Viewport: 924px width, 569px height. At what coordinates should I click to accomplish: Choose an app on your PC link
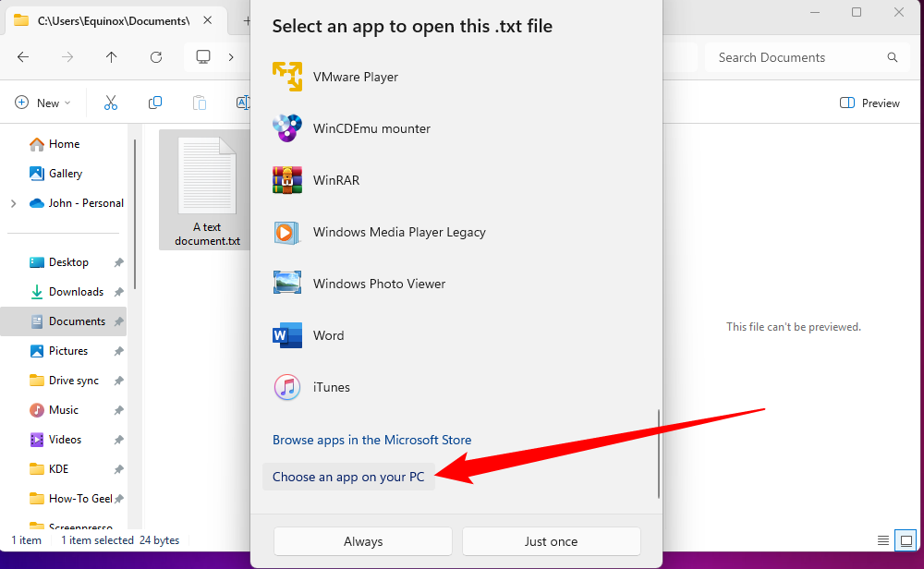coord(348,478)
